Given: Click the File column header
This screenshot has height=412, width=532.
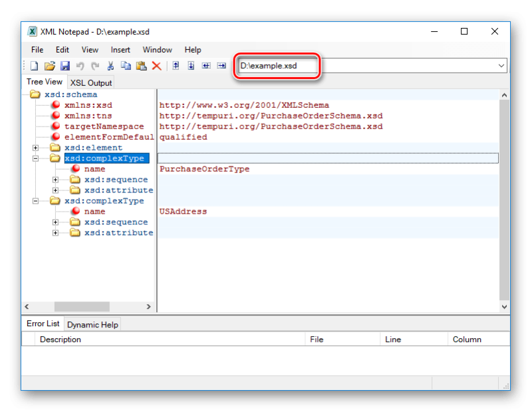Looking at the screenshot, I should tap(342, 339).
